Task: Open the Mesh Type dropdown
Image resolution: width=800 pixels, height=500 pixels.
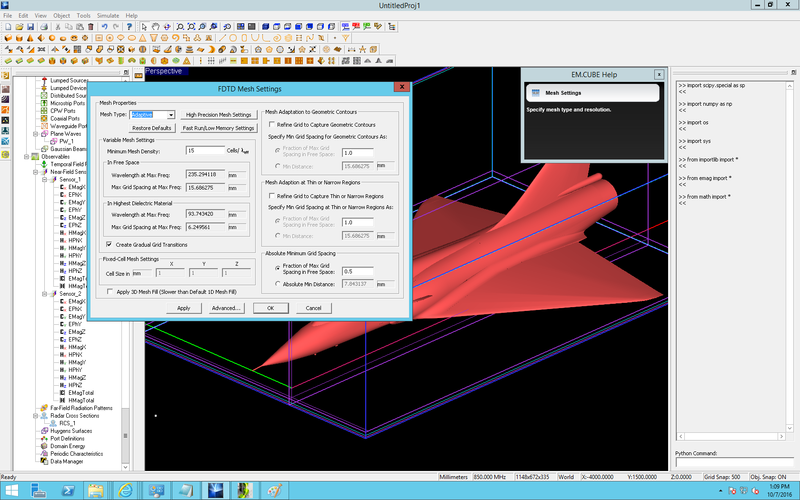Action: tap(171, 115)
